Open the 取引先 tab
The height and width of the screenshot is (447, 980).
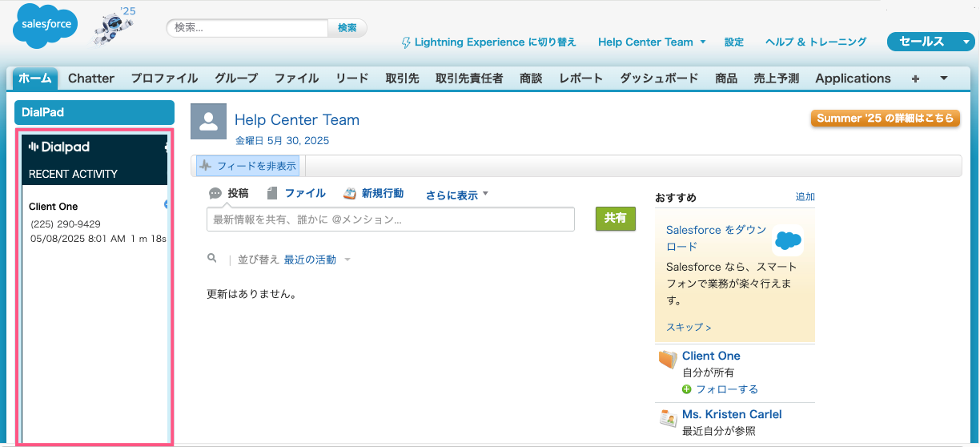tap(402, 79)
